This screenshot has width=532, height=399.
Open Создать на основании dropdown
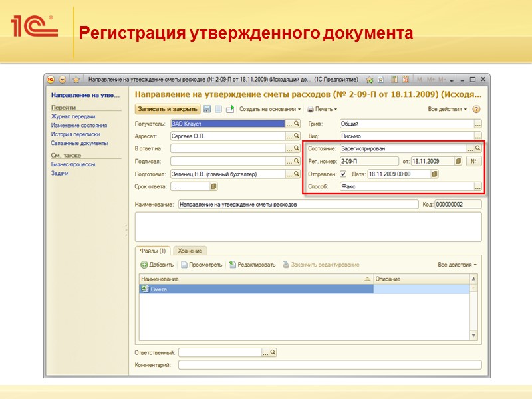pos(270,109)
